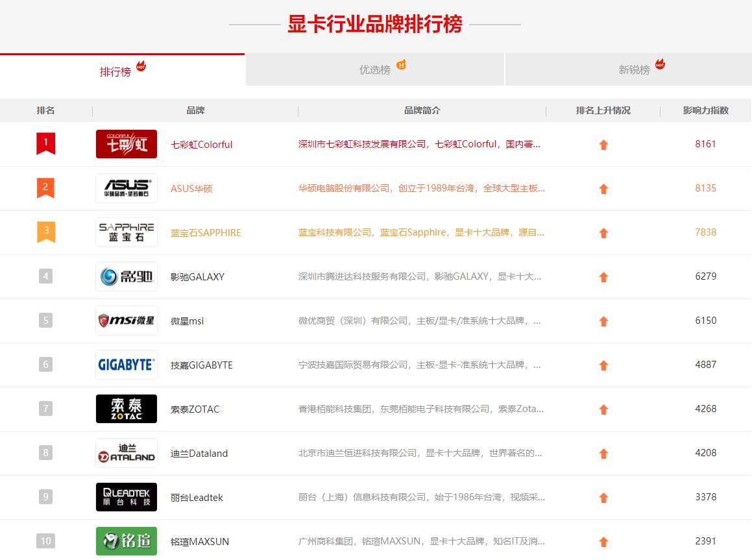Click the influence index 8161 value
The height and width of the screenshot is (560, 752).
[706, 144]
